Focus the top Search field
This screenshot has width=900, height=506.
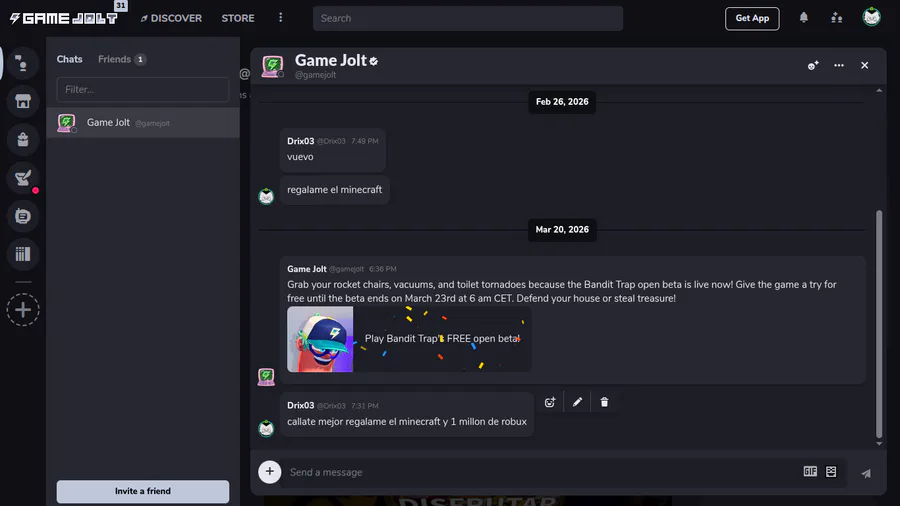tap(468, 18)
